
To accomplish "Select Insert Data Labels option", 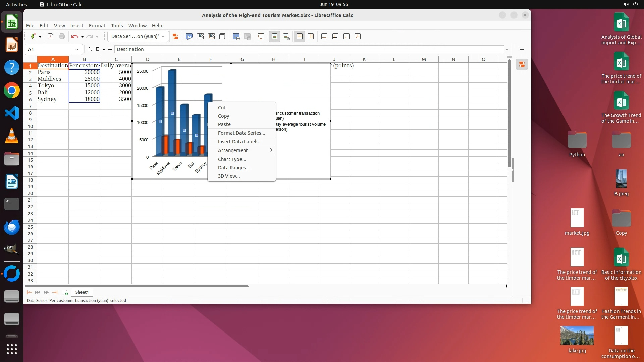I will (238, 142).
